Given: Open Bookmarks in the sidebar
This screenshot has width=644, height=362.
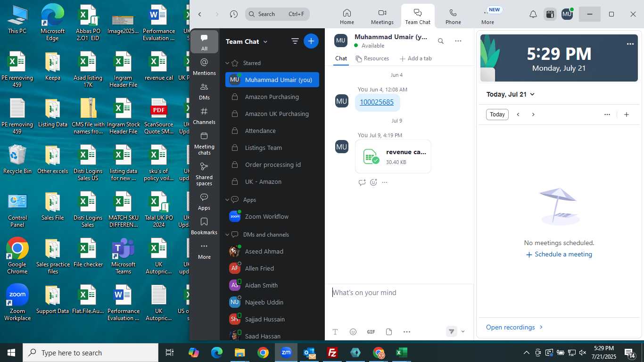Looking at the screenshot, I should tap(204, 226).
